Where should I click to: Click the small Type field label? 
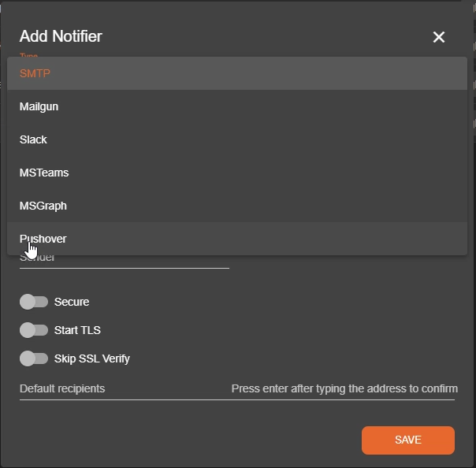28,55
